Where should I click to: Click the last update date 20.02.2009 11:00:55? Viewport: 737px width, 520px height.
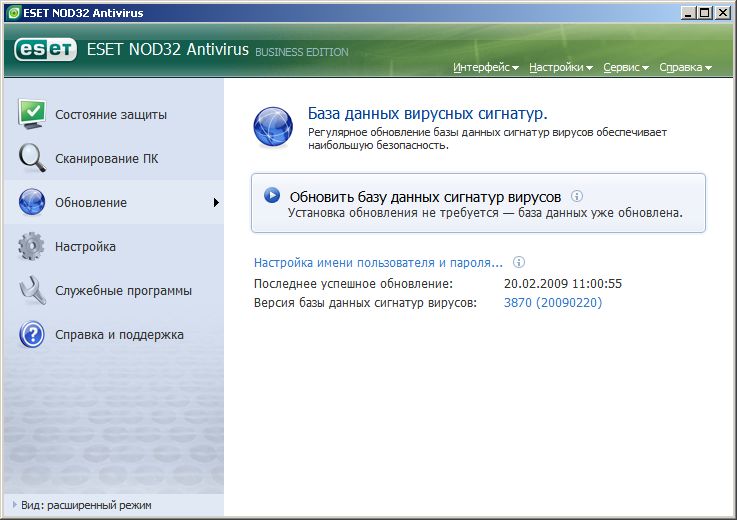[563, 284]
